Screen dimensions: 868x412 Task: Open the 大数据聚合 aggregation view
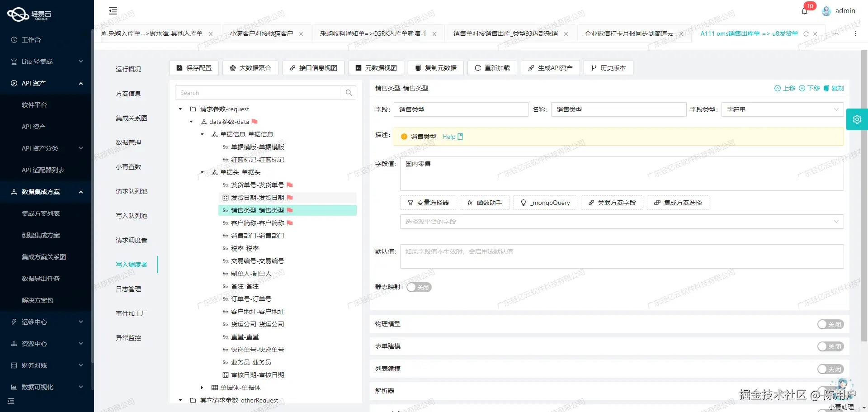pyautogui.click(x=250, y=68)
